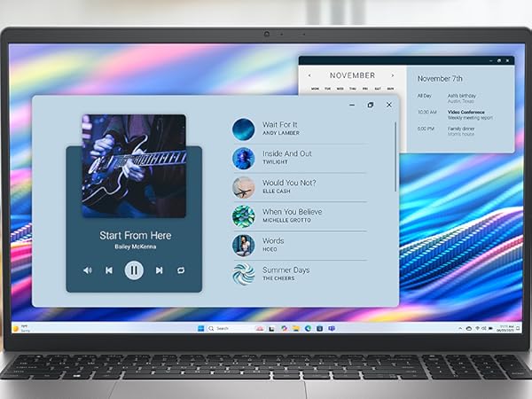Open the guitarist album cover

(x=134, y=166)
